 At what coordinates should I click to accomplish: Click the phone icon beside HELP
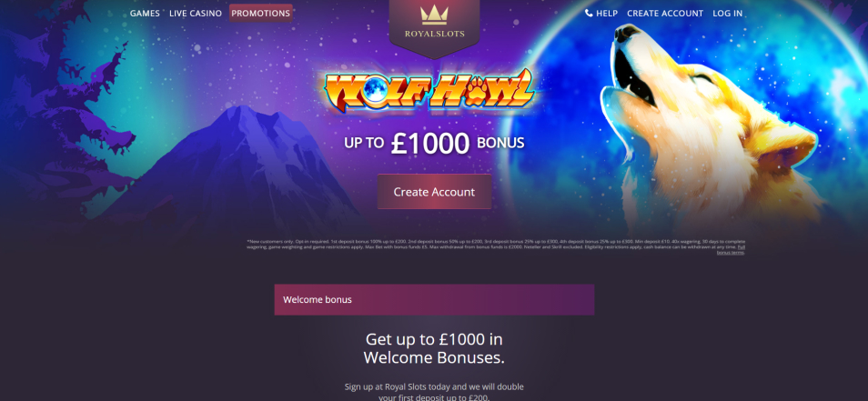click(x=589, y=13)
